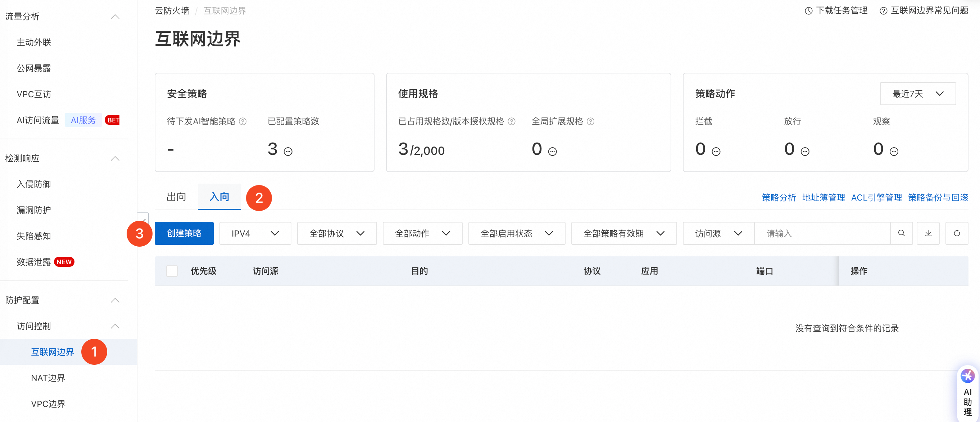
Task: Click help icon beside 已占用规格数/版本授权规格
Action: pos(512,121)
